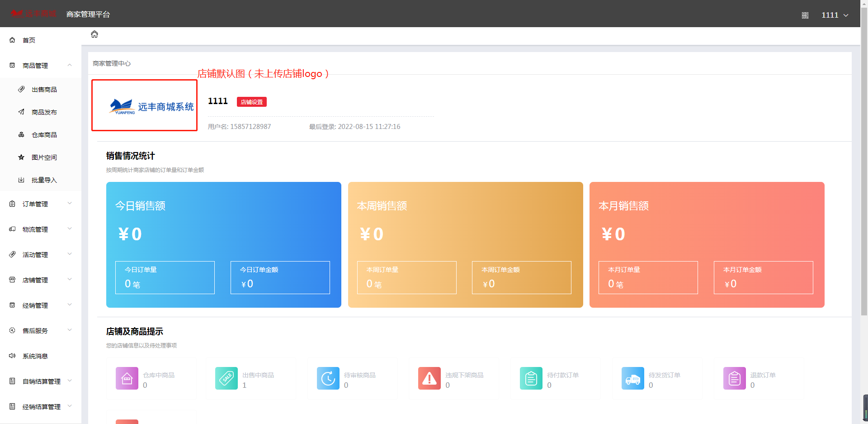Click the 出售中商品 link text
Image resolution: width=868 pixels, height=424 pixels.
[x=258, y=375]
